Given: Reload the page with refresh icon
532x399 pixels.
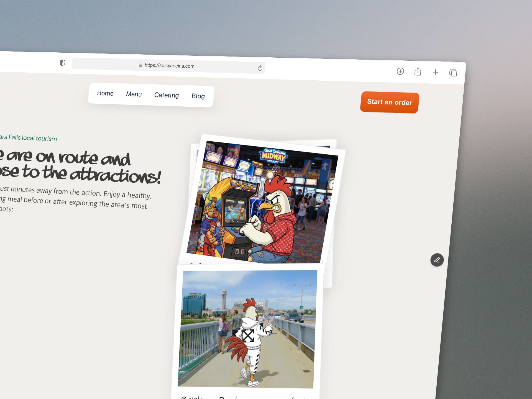Looking at the screenshot, I should 260,68.
